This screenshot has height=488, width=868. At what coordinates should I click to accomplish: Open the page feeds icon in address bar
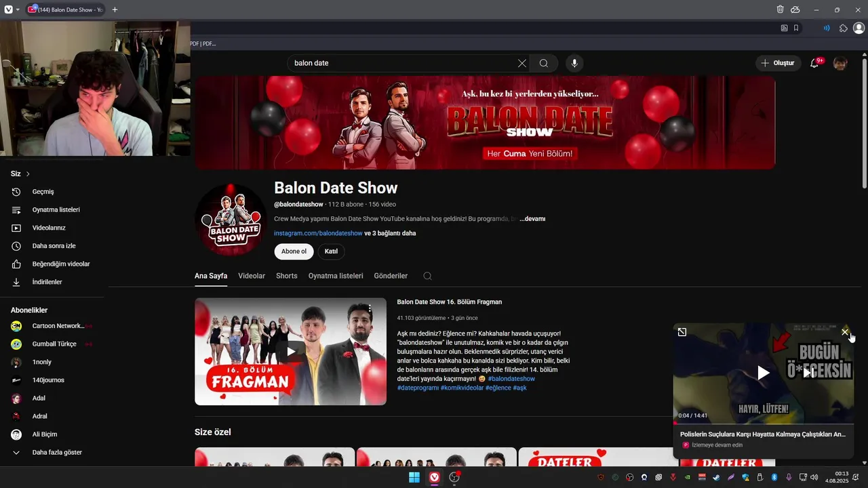[784, 28]
